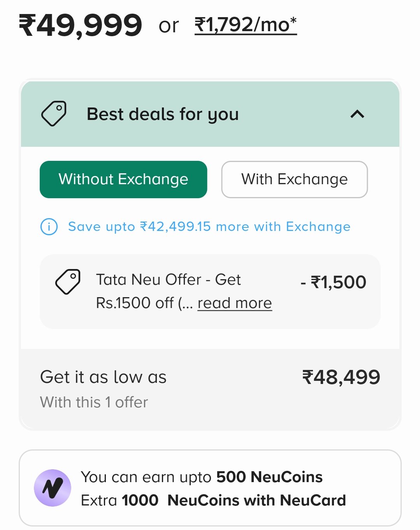Screen dimensions: 420x530
Task: Click the price tag icon beside Best deals
Action: tap(54, 114)
